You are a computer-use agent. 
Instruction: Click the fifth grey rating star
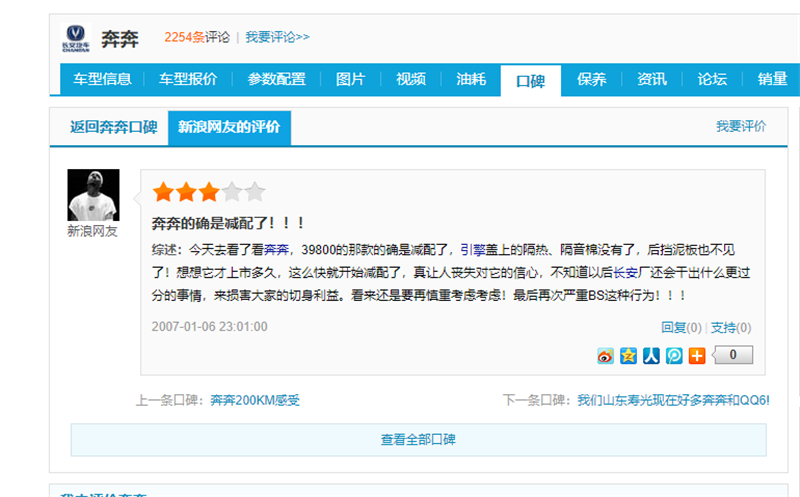click(255, 192)
